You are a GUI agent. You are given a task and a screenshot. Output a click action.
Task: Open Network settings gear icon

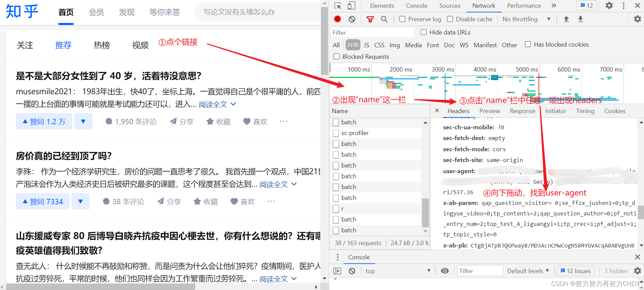(637, 19)
